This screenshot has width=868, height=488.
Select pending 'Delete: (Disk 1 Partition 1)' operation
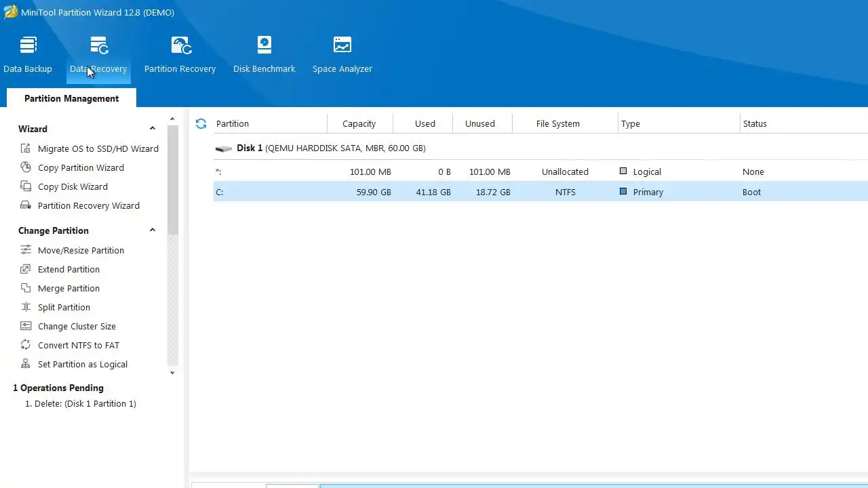point(80,403)
